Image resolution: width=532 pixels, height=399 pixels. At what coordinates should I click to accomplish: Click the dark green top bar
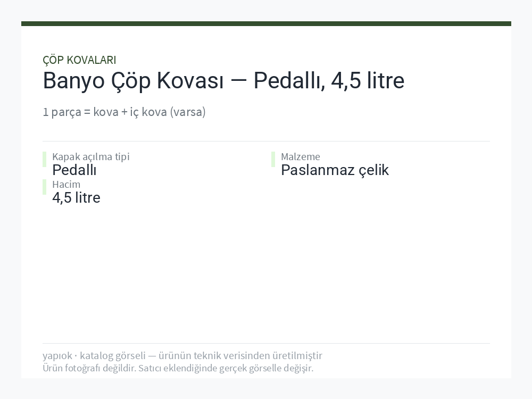[x=266, y=24]
